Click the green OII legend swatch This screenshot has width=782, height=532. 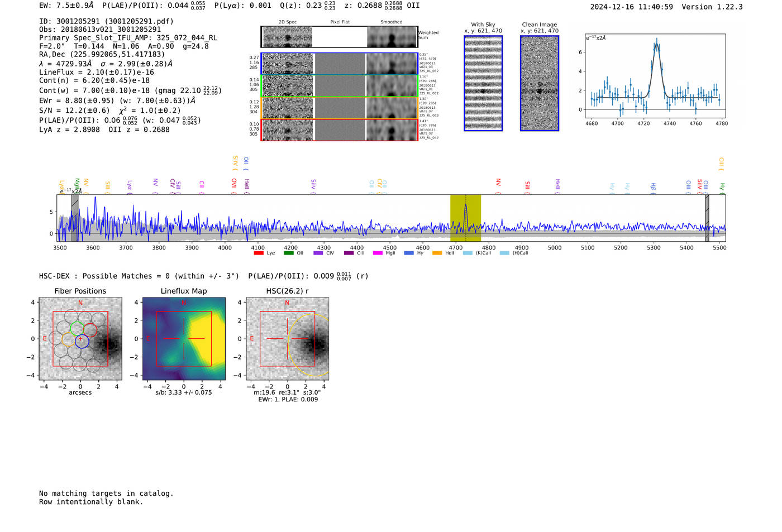click(x=288, y=253)
